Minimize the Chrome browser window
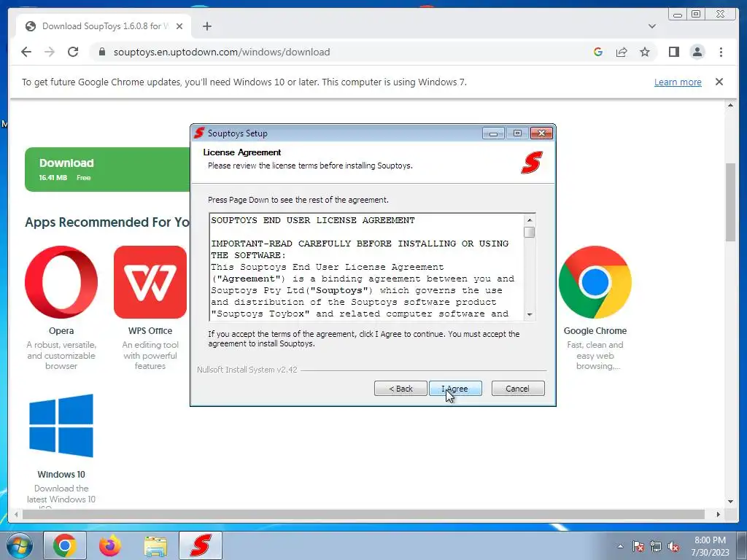The image size is (747, 560). 677,15
